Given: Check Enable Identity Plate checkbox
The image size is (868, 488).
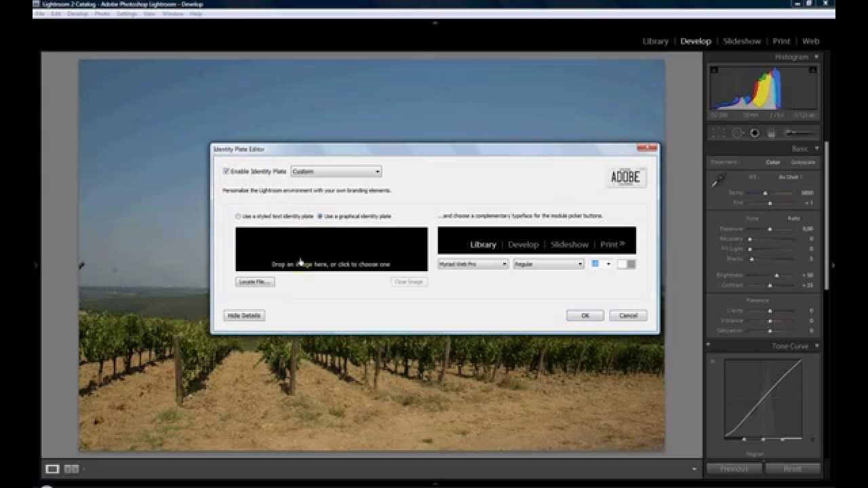Looking at the screenshot, I should [226, 171].
